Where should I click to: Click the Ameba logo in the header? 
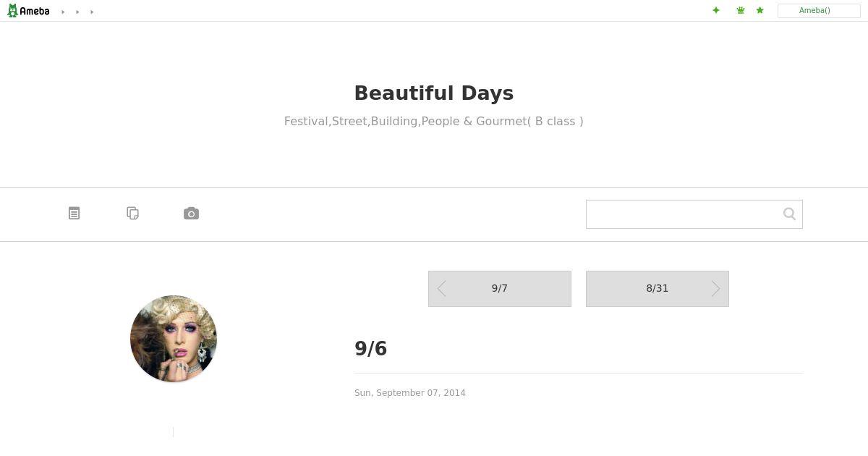[28, 11]
